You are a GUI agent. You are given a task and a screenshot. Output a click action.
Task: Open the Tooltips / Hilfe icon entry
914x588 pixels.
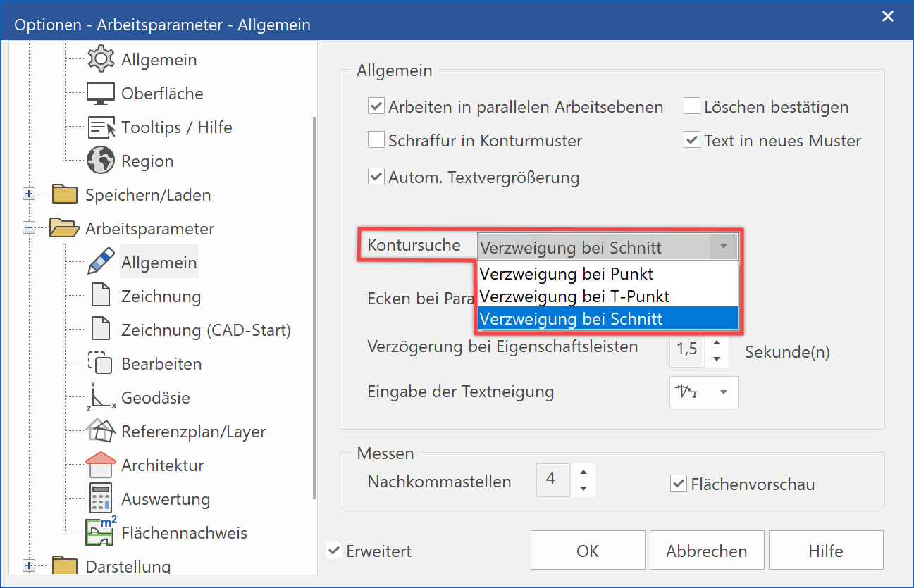(x=100, y=127)
